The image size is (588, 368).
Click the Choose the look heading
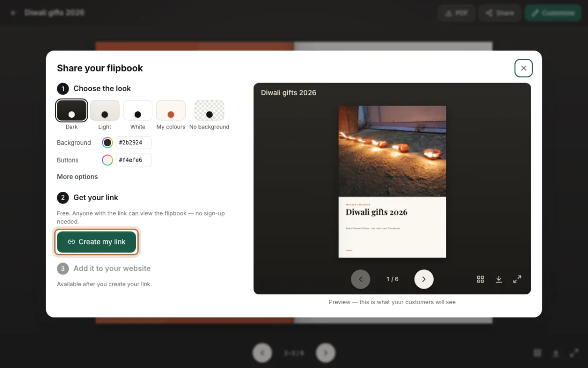pyautogui.click(x=102, y=88)
